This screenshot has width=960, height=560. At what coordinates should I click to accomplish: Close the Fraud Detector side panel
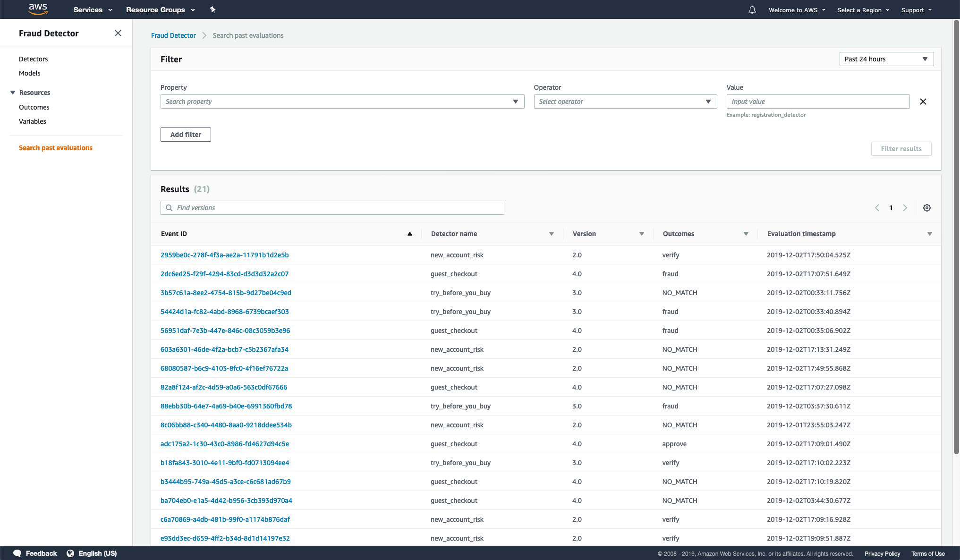pyautogui.click(x=118, y=33)
